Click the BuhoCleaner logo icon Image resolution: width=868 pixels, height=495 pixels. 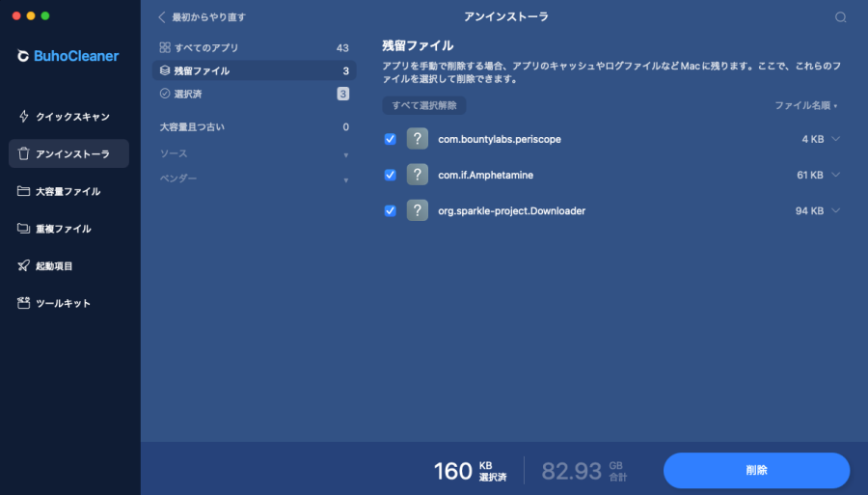pos(23,55)
